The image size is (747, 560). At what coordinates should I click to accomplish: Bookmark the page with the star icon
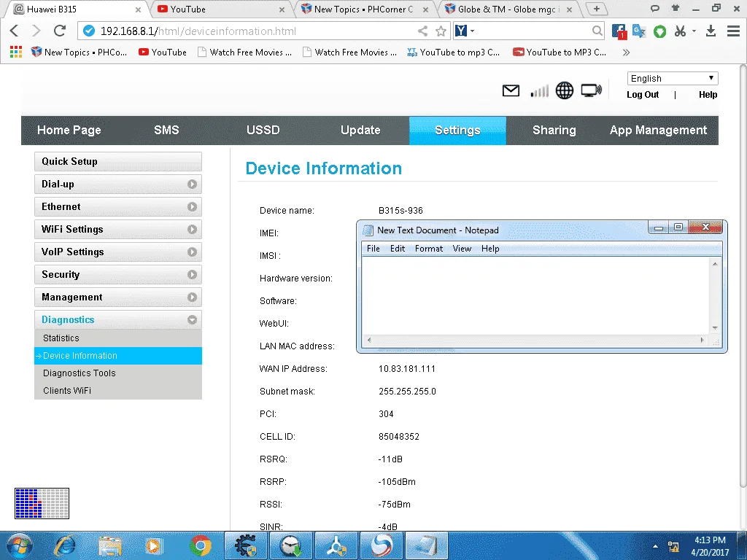point(441,31)
